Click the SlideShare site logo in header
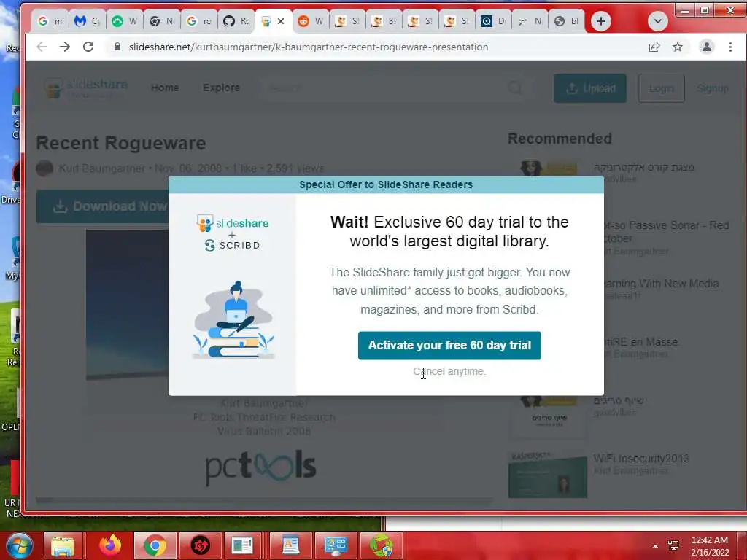 (x=86, y=88)
